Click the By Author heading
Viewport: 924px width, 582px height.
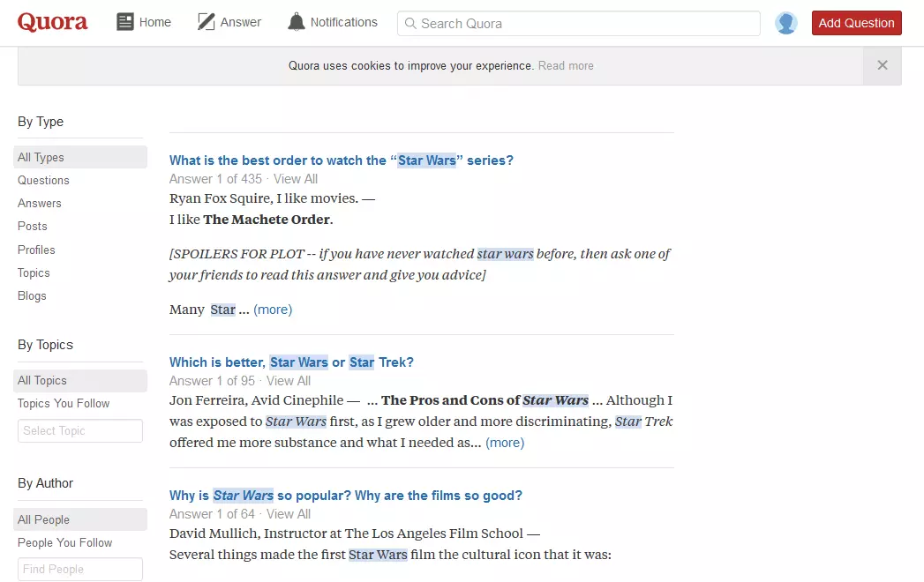(45, 483)
